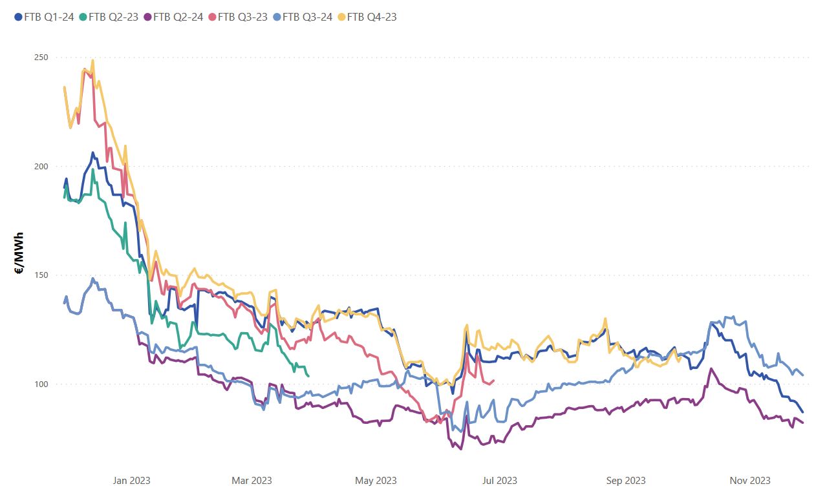Viewport: 816px width, 504px height.
Task: Click the Jul 2023 x-axis label
Action: 499,481
